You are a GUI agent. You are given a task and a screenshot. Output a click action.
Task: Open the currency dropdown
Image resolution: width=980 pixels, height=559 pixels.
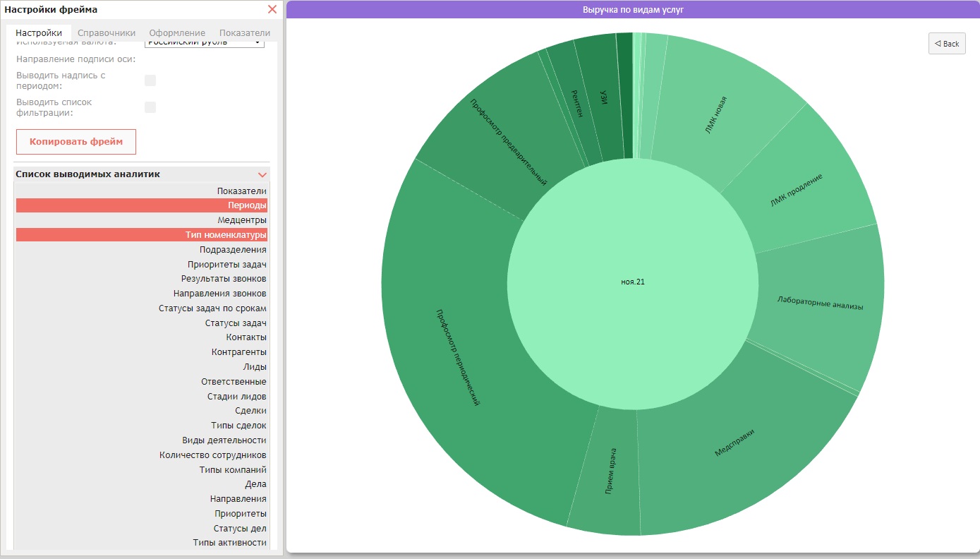coord(205,43)
